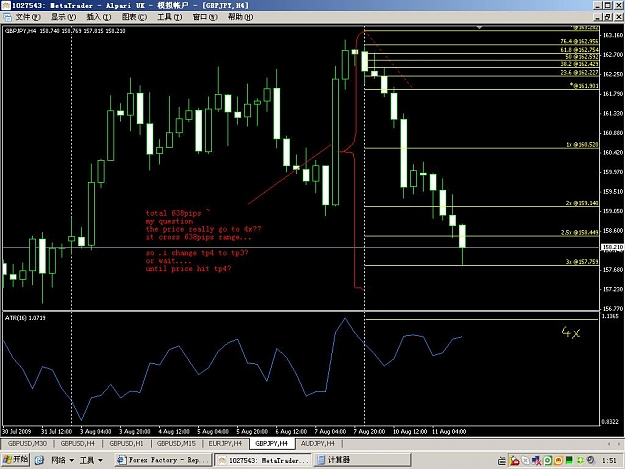Expand the 工具 taskbar dropdown
The height and width of the screenshot is (469, 625).
click(91, 460)
